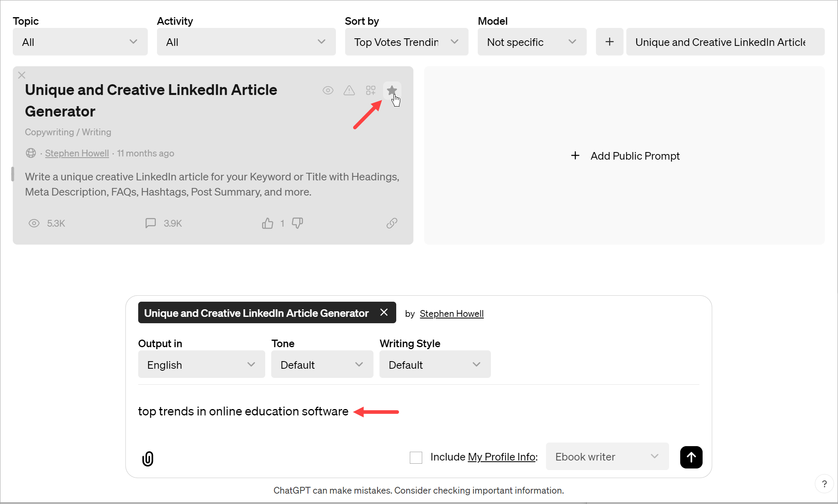This screenshot has width=838, height=504.
Task: Change the Sort by Top Votes Trending dropdown
Action: (x=406, y=42)
